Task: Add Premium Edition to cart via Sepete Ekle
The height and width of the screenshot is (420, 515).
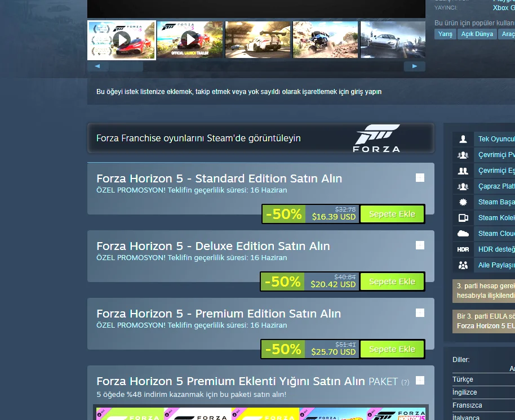Action: coord(392,349)
